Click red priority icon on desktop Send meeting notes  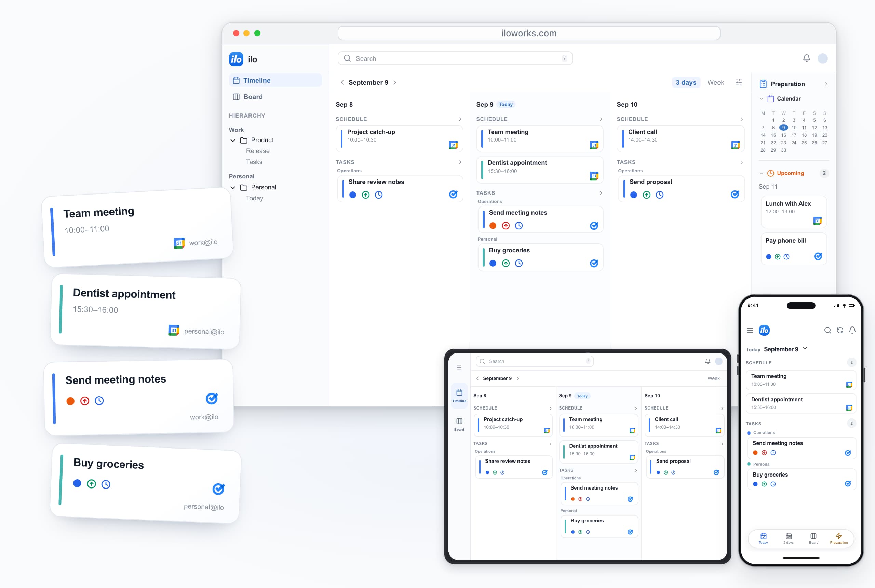click(x=506, y=226)
